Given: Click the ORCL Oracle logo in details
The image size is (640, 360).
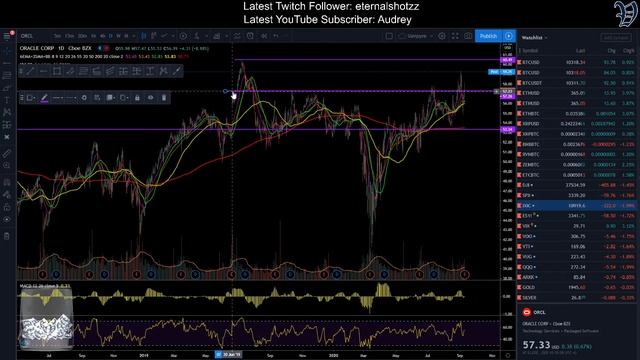Looking at the screenshot, I should click(527, 312).
